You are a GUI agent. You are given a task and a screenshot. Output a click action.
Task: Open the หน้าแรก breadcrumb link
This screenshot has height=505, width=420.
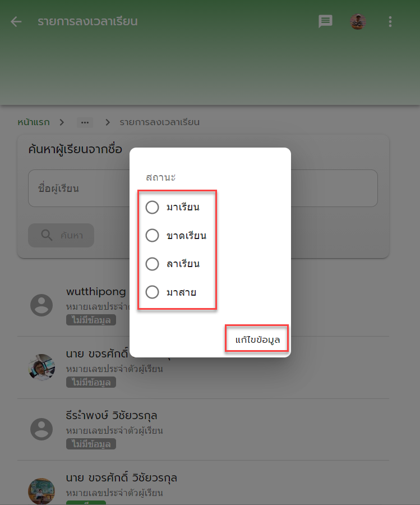(34, 122)
